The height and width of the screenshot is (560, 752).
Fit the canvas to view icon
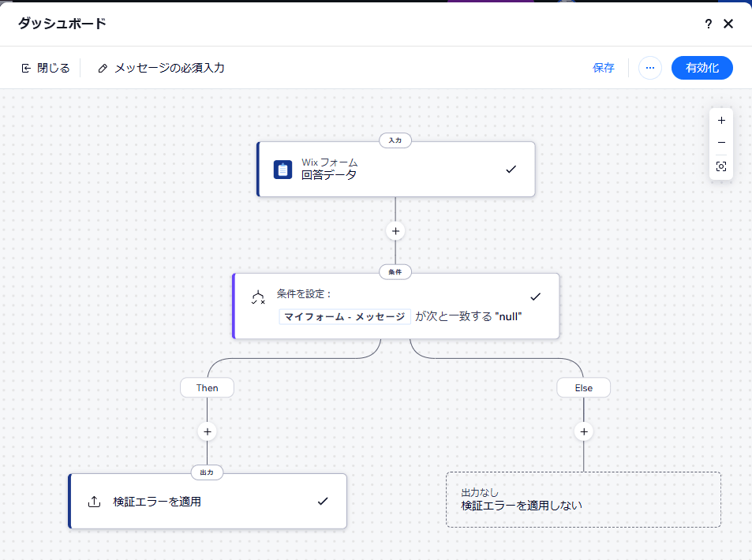(x=721, y=166)
